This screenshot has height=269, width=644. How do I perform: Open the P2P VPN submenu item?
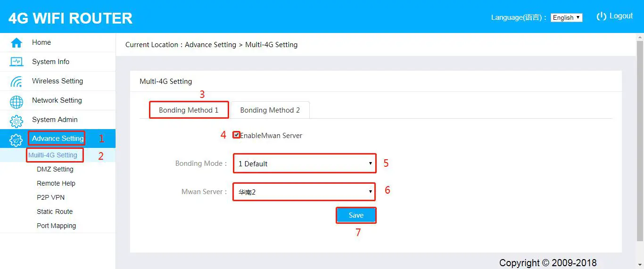click(51, 197)
